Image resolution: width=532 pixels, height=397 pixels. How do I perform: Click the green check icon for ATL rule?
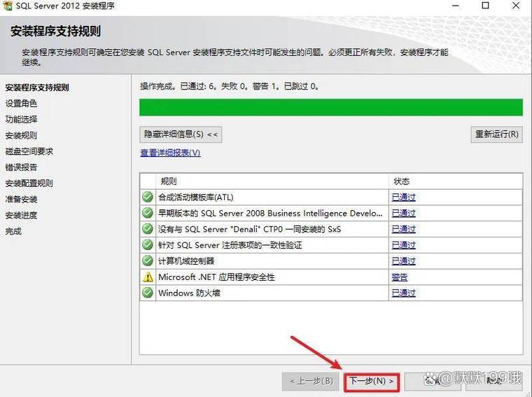click(x=147, y=197)
